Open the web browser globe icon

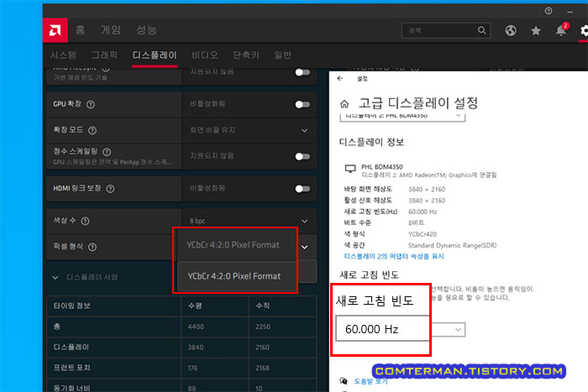tap(511, 30)
